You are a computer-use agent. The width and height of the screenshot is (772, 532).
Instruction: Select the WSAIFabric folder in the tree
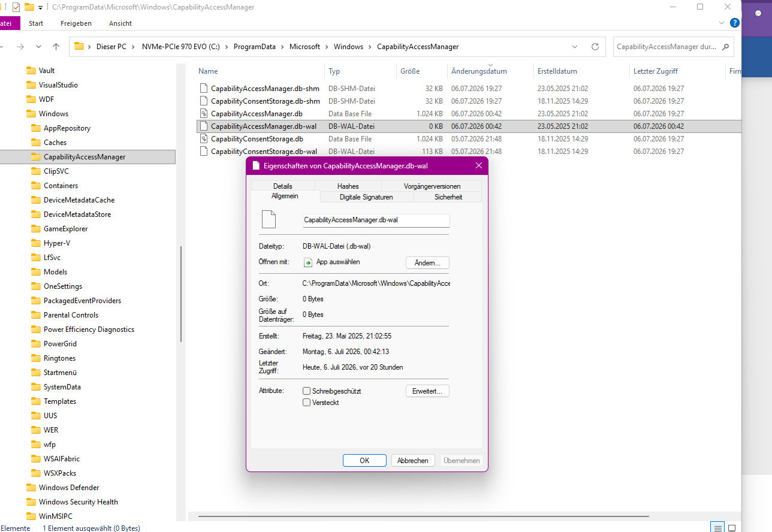click(x=62, y=459)
